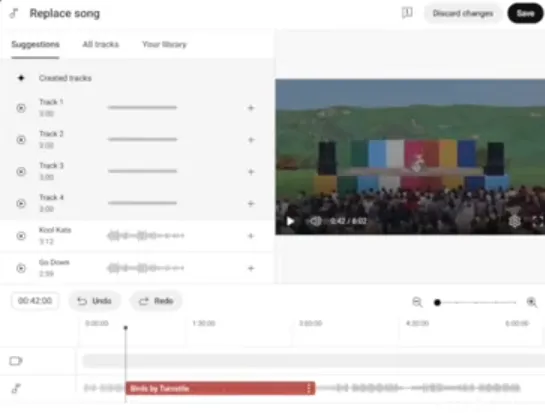Click the Replace song music note icon
Image resolution: width=545 pixels, height=413 pixels.
(x=14, y=14)
